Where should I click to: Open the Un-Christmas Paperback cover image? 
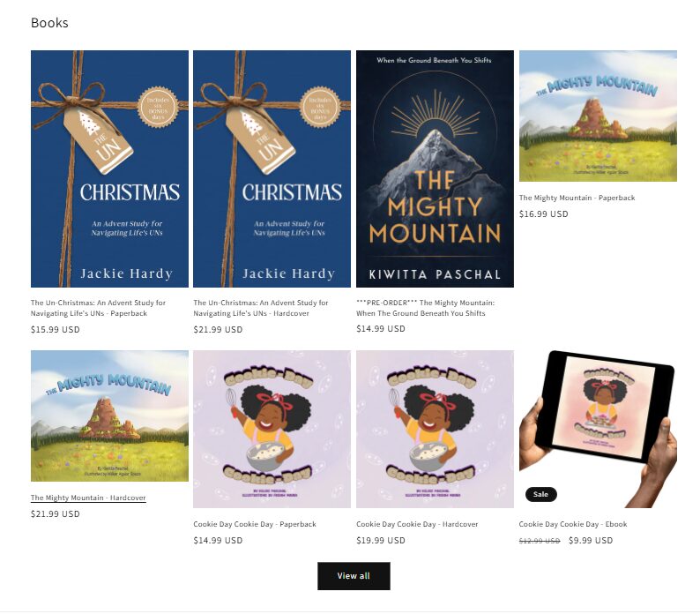[109, 168]
